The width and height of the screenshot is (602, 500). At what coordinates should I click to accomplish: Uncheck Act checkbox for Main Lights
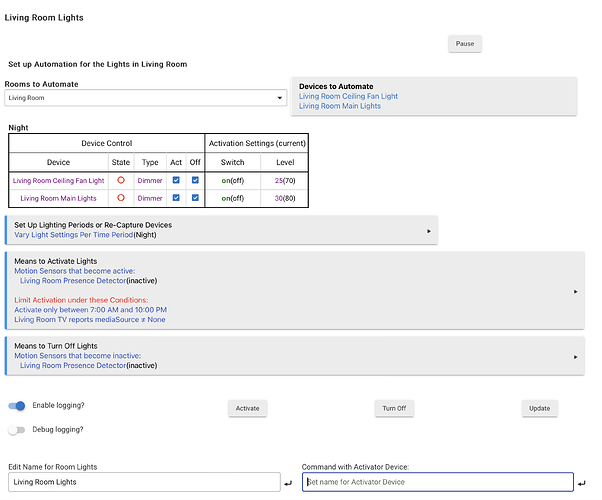176,198
